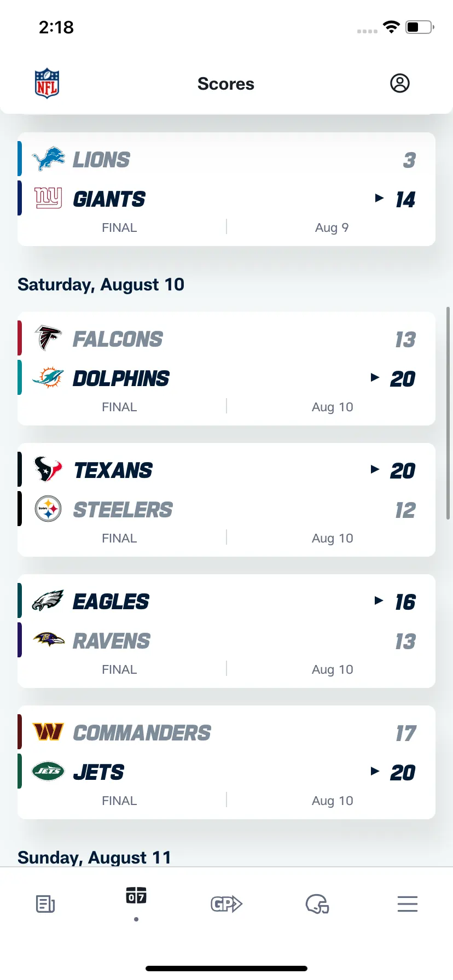Click the scrollbar on the right edge
The height and width of the screenshot is (980, 453).
448,413
